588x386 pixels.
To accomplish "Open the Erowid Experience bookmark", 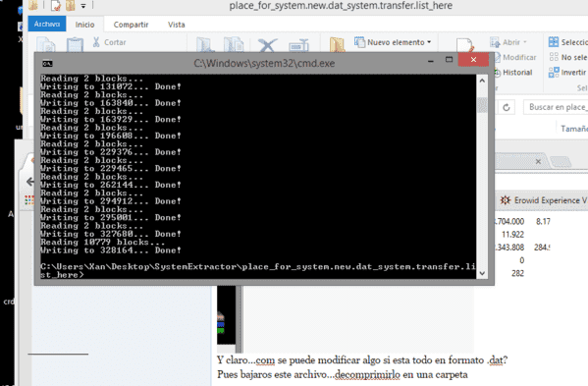I will coord(544,200).
